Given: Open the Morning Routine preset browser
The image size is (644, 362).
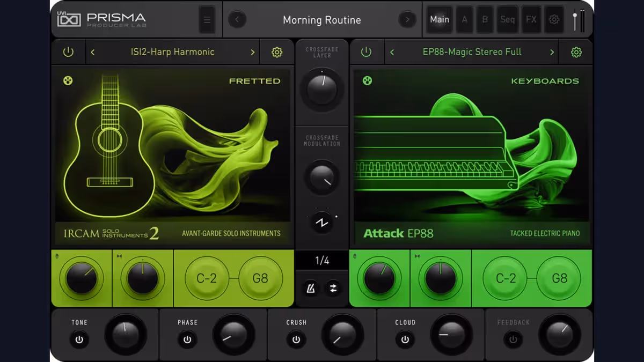Looking at the screenshot, I should [322, 20].
